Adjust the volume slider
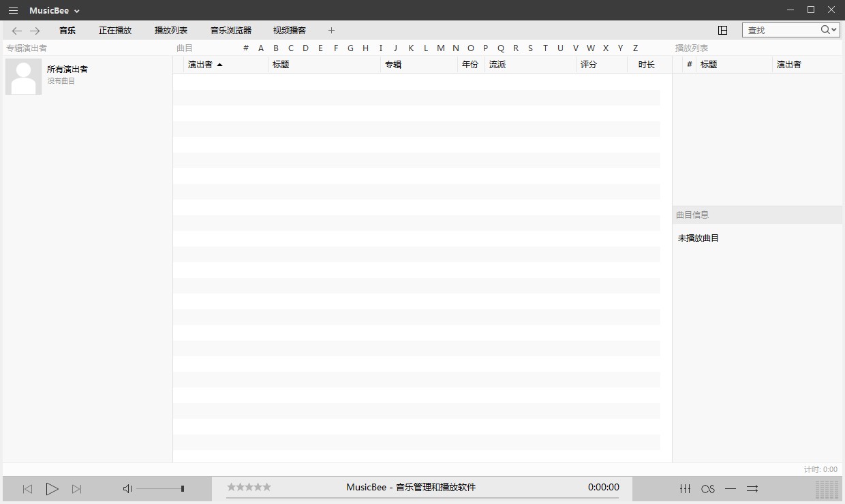845x504 pixels. tap(160, 489)
